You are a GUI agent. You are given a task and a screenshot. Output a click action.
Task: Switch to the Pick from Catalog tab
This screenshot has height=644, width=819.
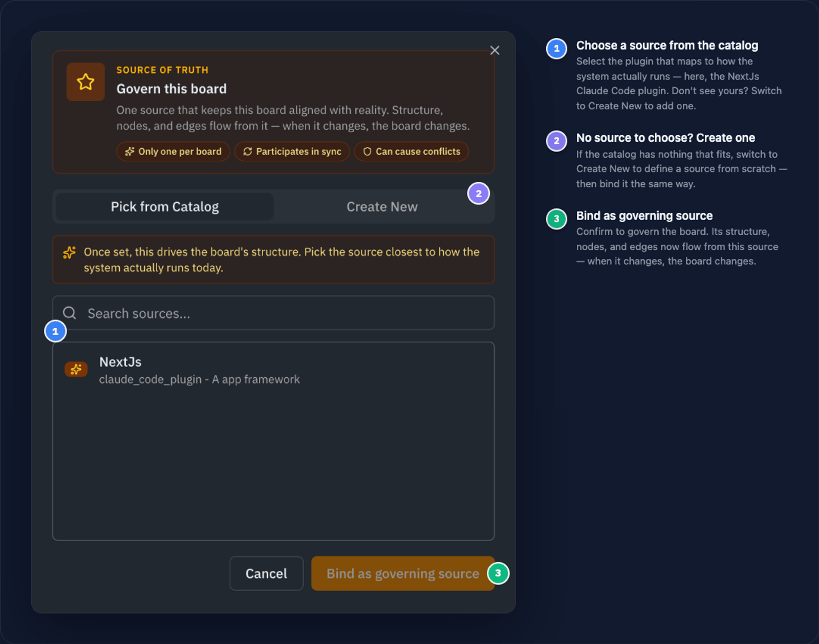pyautogui.click(x=165, y=207)
